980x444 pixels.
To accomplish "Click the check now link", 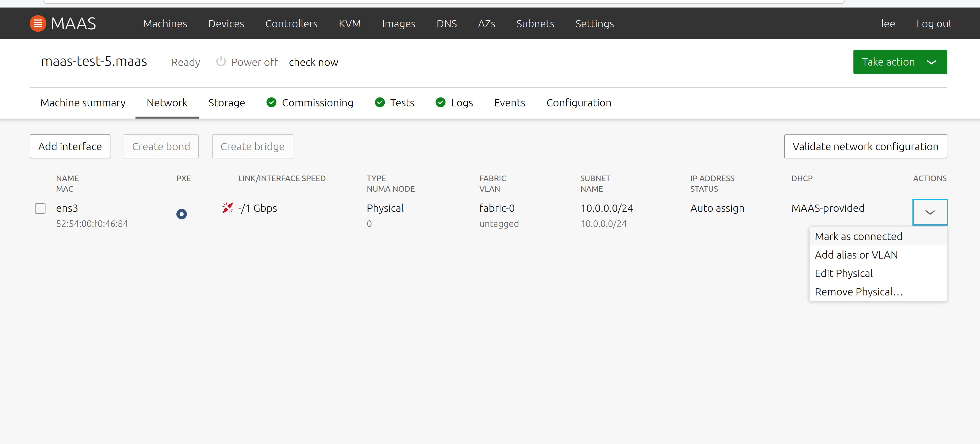I will click(x=313, y=62).
